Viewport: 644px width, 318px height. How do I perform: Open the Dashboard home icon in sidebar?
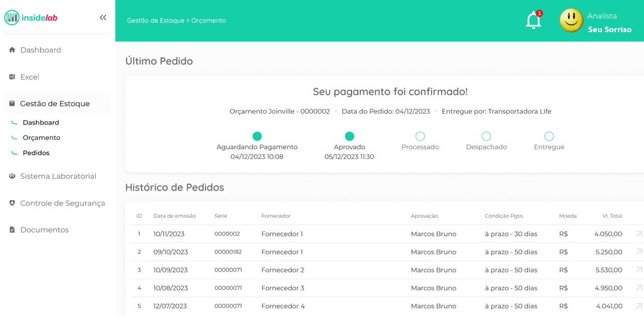11,50
